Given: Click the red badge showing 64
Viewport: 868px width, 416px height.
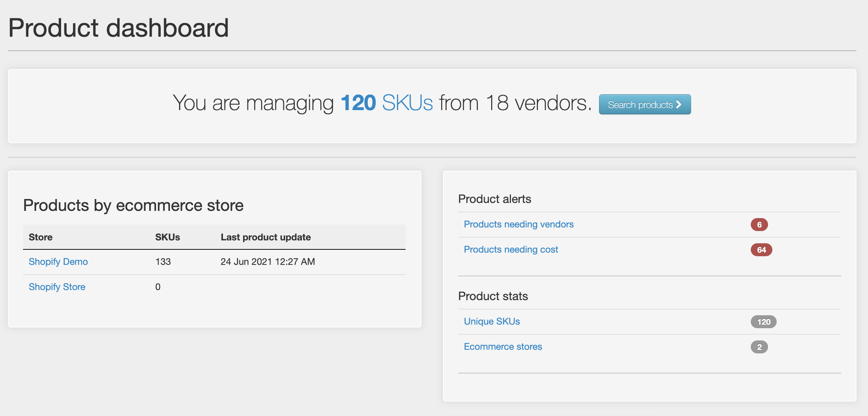Looking at the screenshot, I should [x=761, y=250].
